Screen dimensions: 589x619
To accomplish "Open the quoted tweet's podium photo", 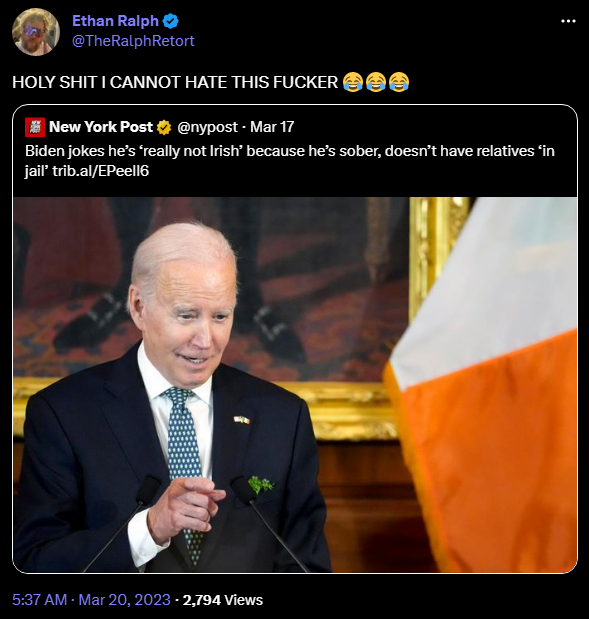I will pos(295,385).
